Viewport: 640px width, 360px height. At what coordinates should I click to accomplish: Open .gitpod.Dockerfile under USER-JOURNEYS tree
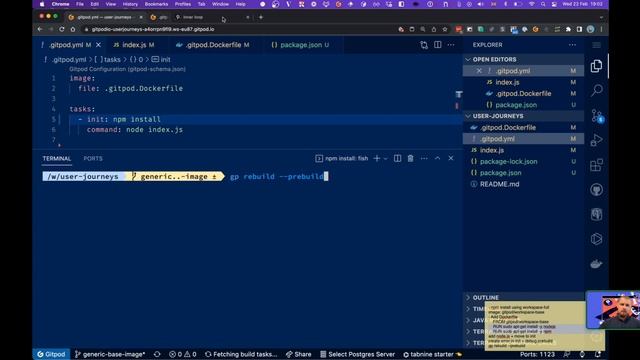508,128
